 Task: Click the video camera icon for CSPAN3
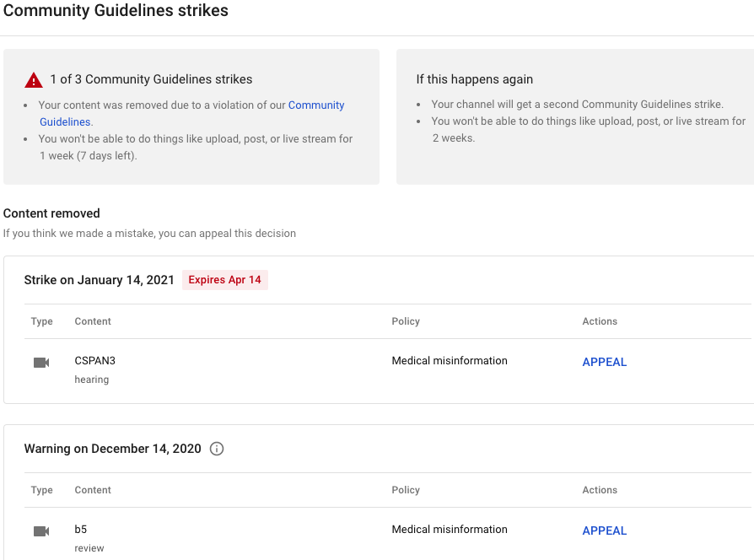[41, 363]
